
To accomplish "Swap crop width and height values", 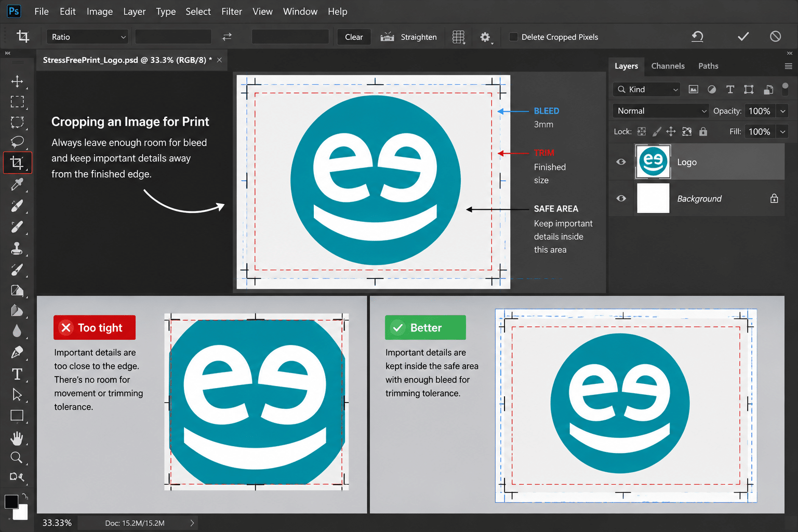I will click(227, 37).
